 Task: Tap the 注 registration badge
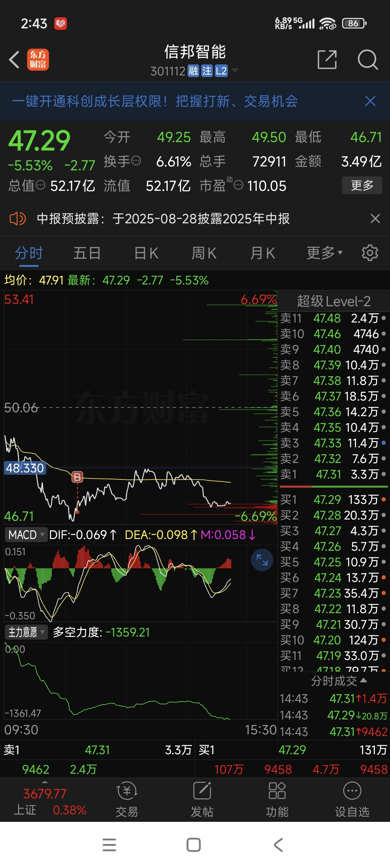click(207, 71)
